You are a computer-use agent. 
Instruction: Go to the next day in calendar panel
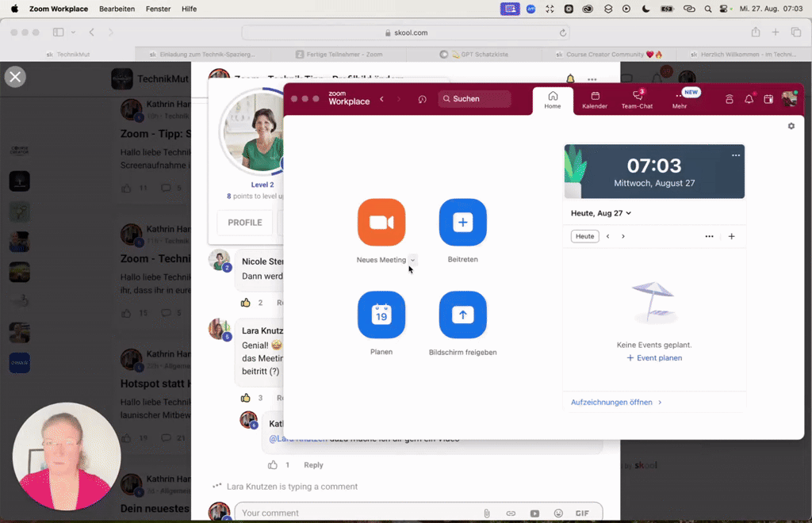pos(623,236)
